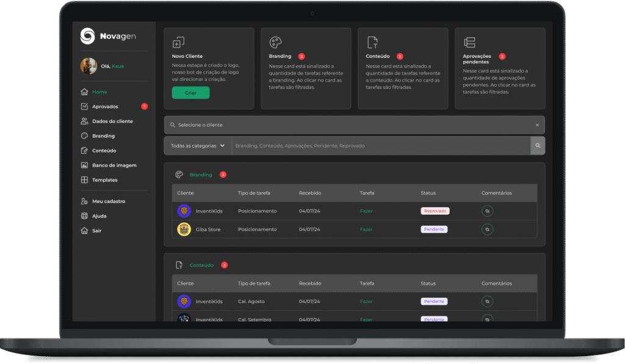
Task: Open comments icon for Giba Store row
Action: tap(487, 229)
